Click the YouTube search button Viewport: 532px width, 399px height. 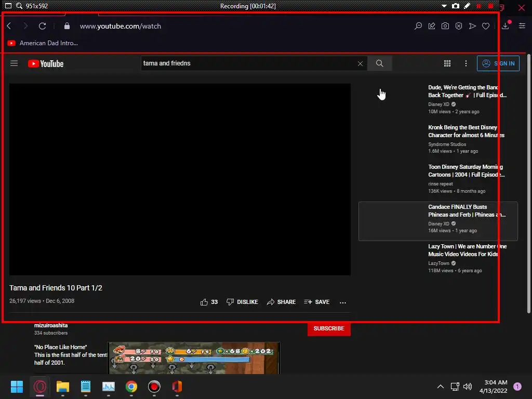click(380, 63)
